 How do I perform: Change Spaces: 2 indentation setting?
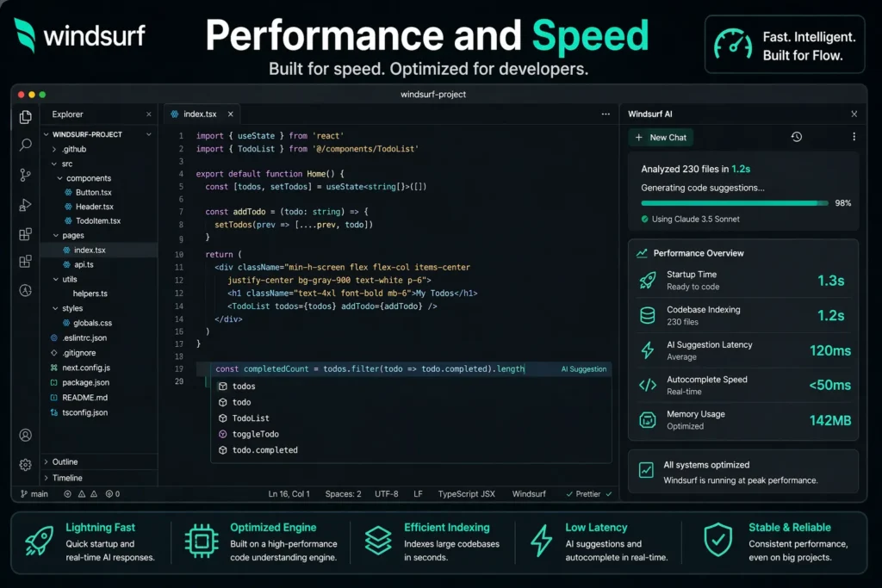pyautogui.click(x=343, y=494)
